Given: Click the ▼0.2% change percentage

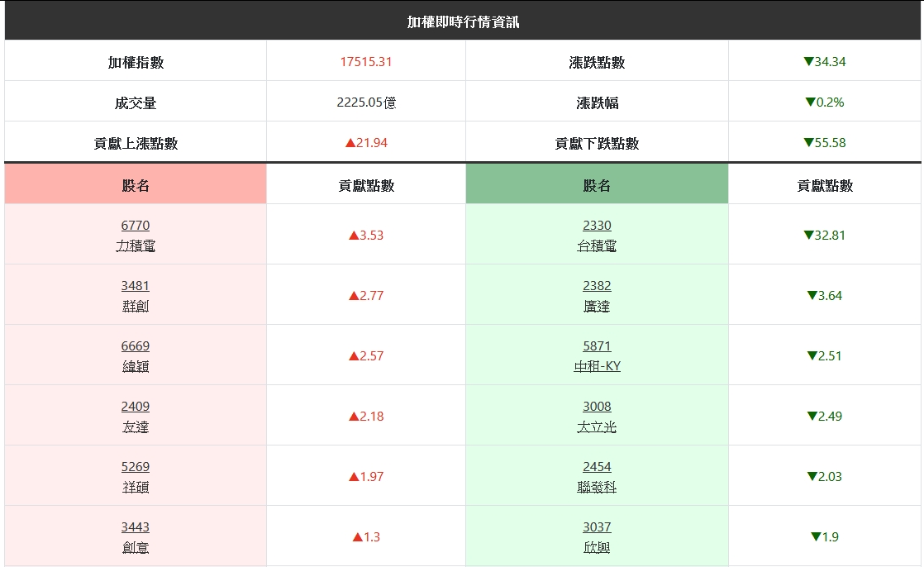Looking at the screenshot, I should coord(825,102).
